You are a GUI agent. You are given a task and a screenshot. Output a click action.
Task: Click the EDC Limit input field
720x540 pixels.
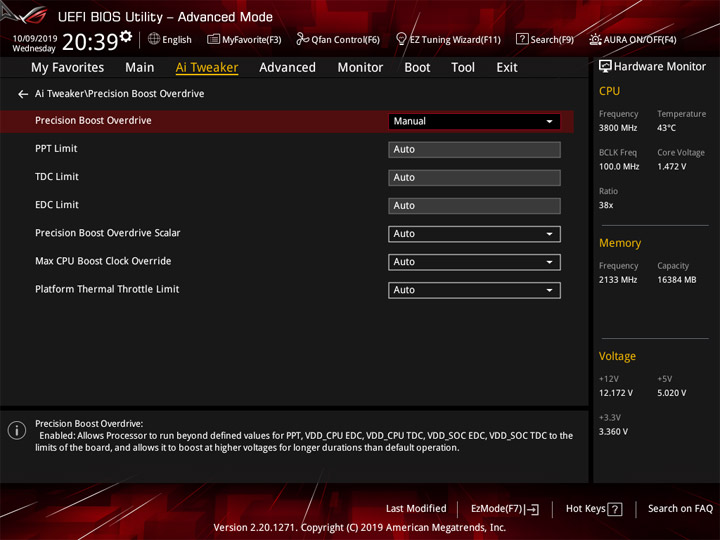pos(474,206)
